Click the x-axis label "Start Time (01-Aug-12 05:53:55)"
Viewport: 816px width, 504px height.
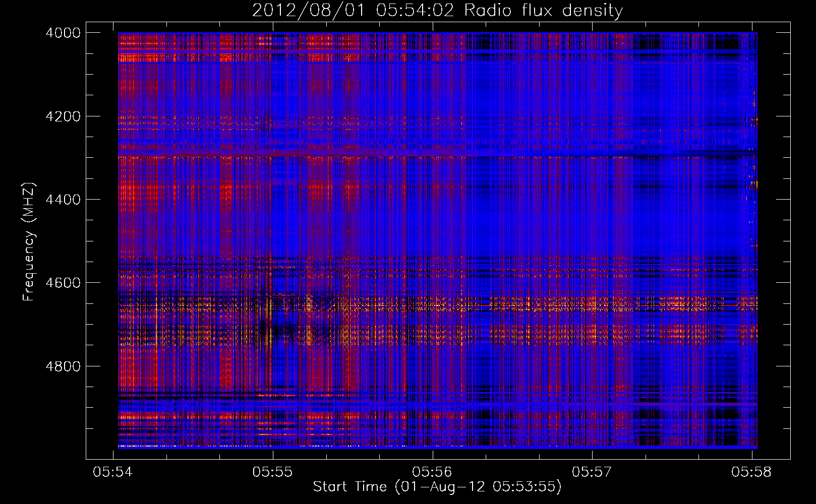click(437, 487)
